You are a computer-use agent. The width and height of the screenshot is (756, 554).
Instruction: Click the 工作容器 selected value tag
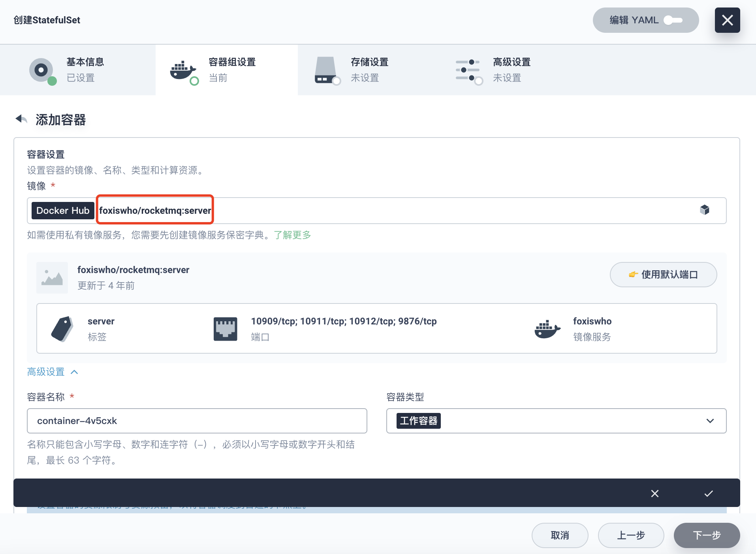pos(419,421)
